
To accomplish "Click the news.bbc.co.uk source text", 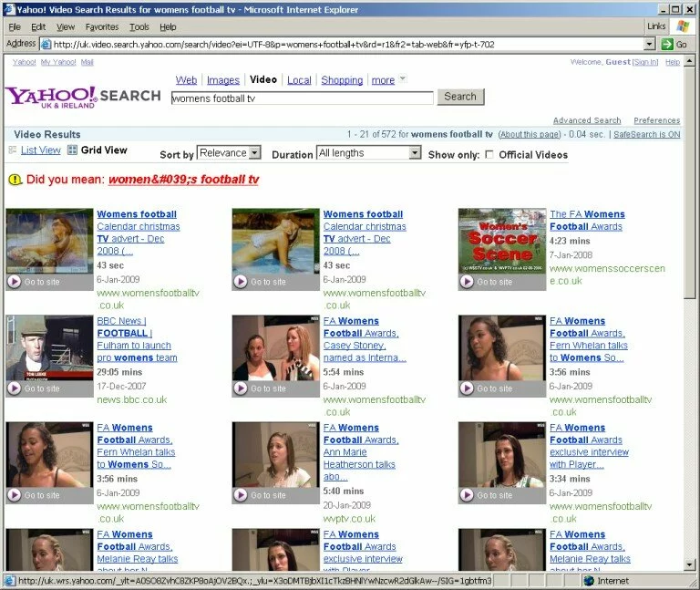I will click(x=131, y=399).
